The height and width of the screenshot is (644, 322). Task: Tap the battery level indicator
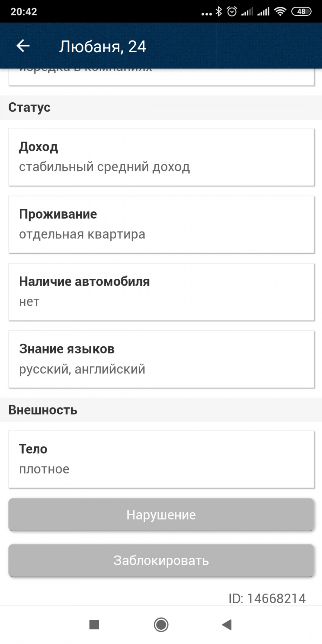coord(301,12)
